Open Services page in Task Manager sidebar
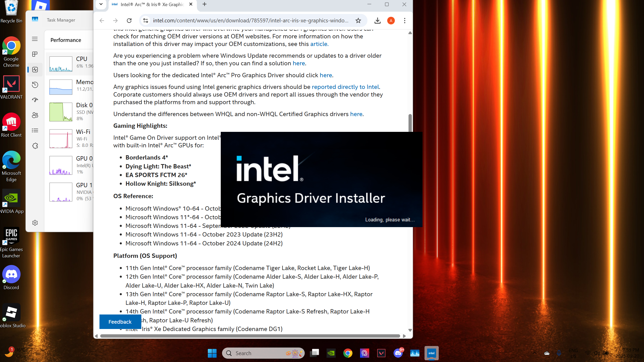This screenshot has height=362, width=644. 35,146
